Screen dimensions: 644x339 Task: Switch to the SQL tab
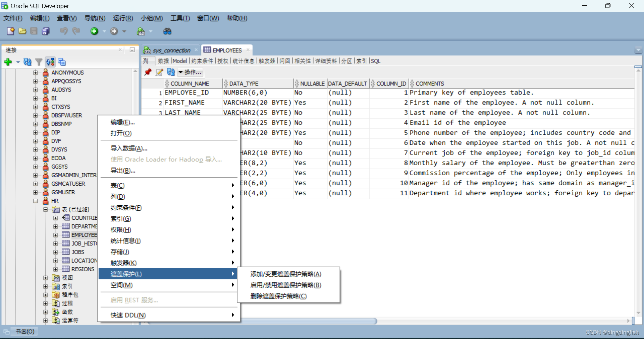(376, 61)
